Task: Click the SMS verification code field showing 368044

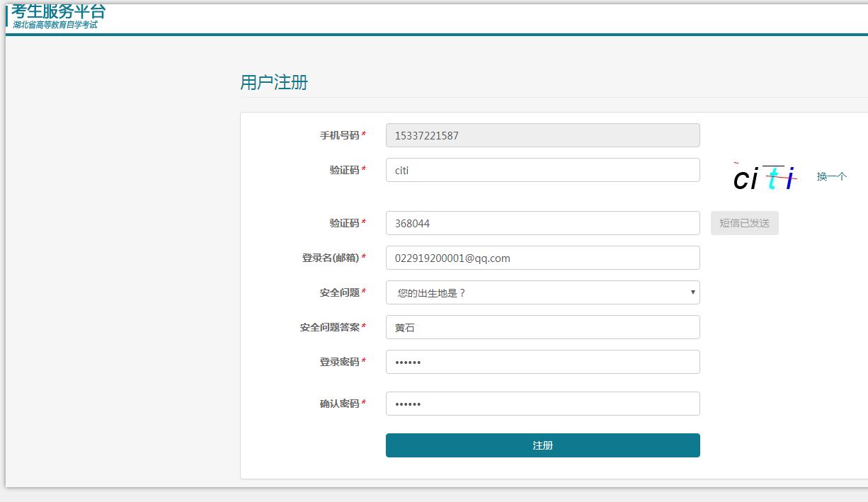Action: 542,222
